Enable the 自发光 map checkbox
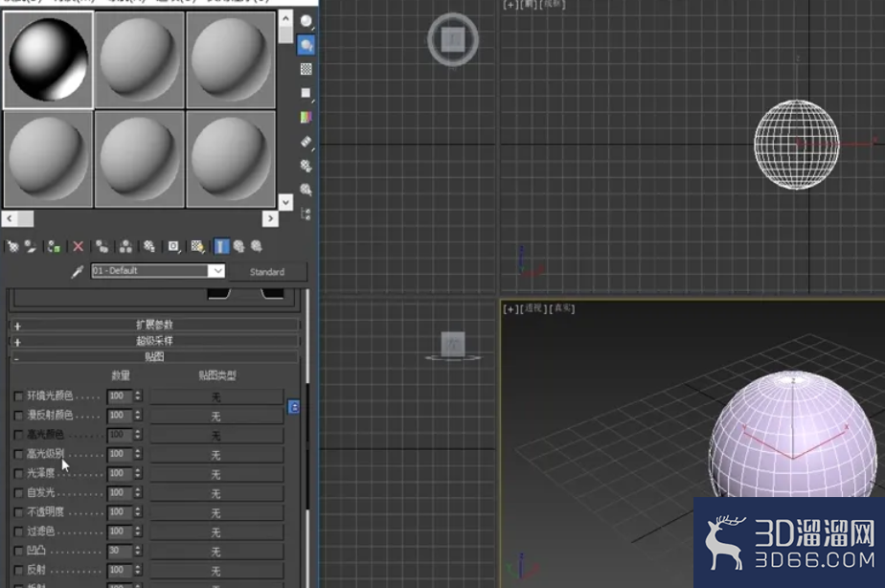 point(18,492)
